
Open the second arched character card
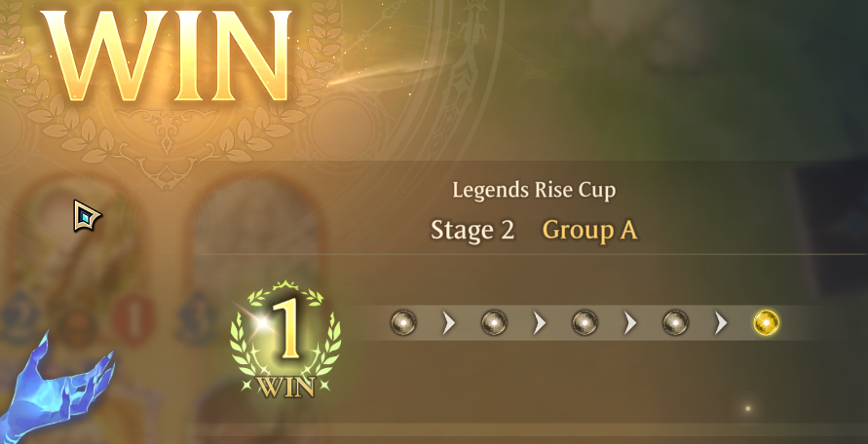(x=256, y=257)
